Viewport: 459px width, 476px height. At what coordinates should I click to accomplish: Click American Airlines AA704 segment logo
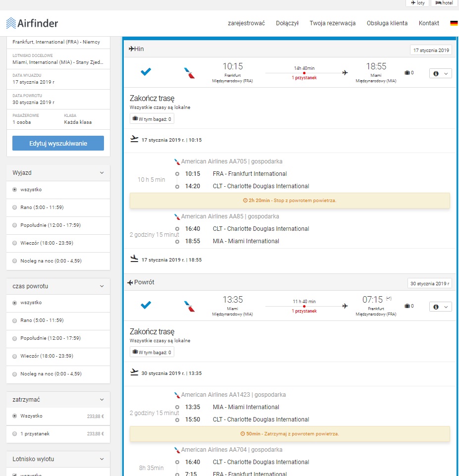tap(177, 450)
